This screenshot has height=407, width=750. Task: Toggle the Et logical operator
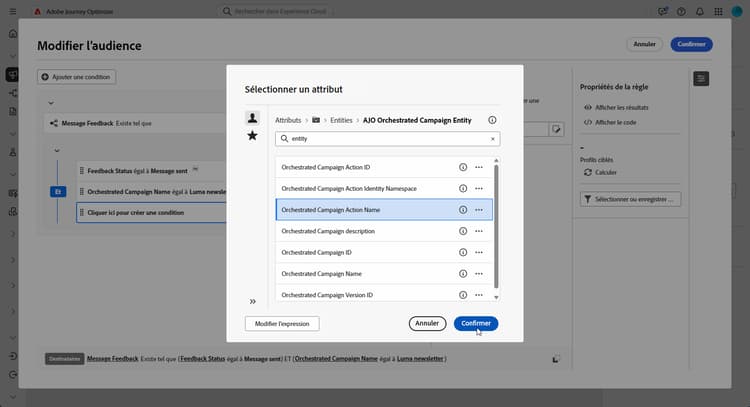coord(58,192)
